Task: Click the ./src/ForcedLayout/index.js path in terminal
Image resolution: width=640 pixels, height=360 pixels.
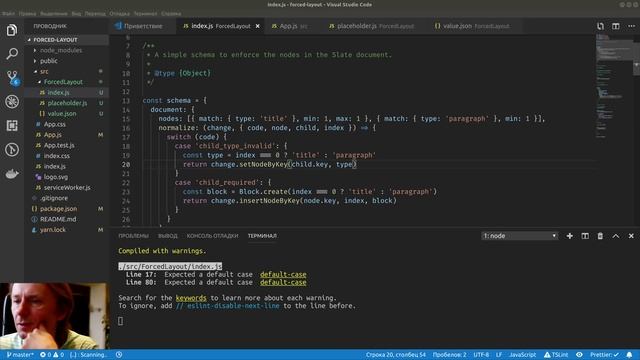Action: coord(170,267)
